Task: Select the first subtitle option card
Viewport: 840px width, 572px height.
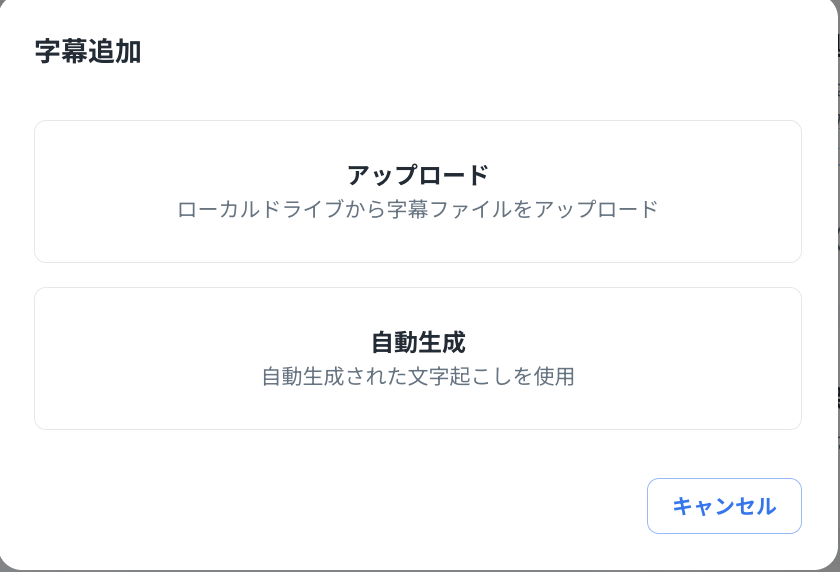Action: [x=418, y=191]
